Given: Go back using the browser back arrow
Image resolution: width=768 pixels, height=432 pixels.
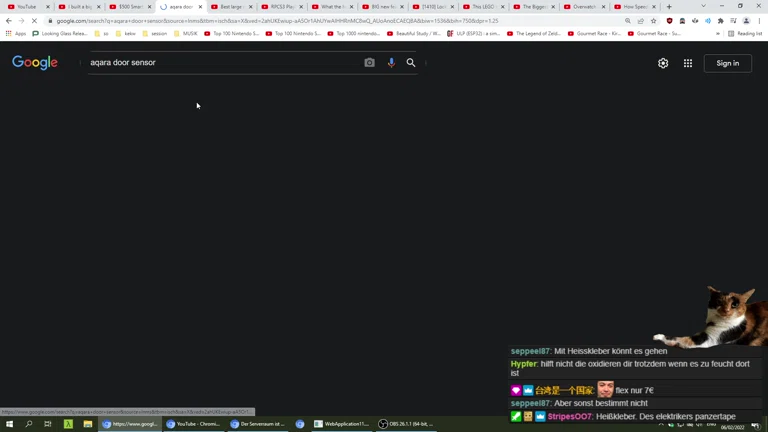Looking at the screenshot, I should coord(8,21).
